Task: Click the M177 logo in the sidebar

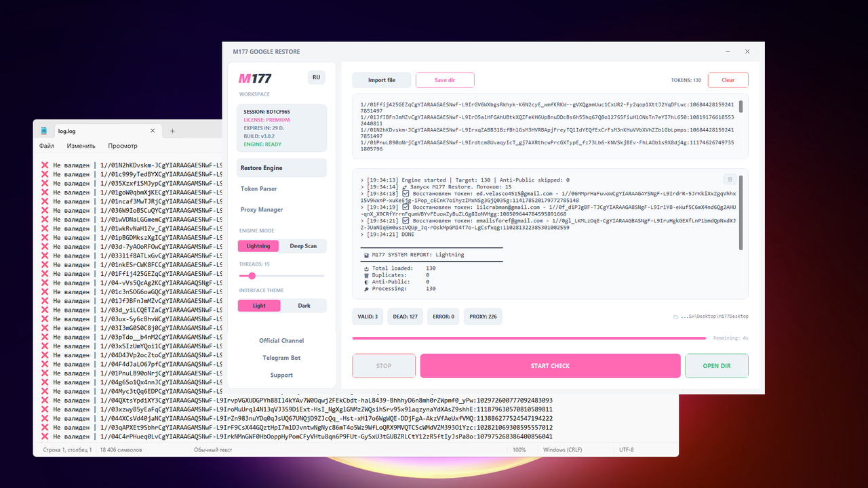Action: coord(255,79)
